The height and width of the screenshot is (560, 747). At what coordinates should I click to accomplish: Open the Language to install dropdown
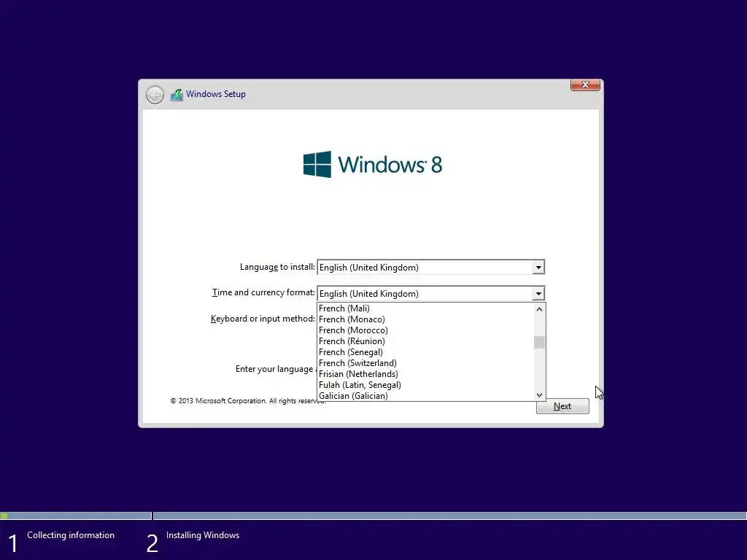(538, 267)
